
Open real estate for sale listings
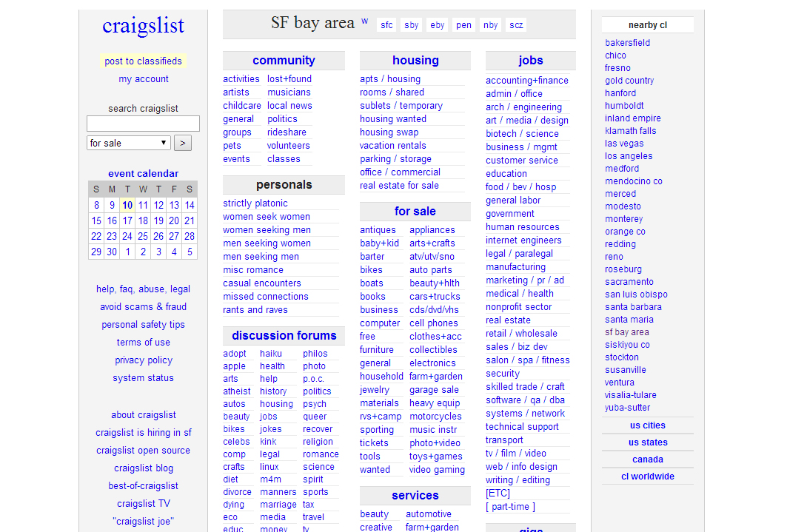point(399,186)
